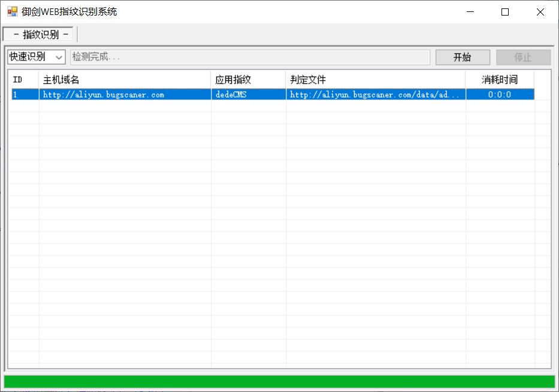Click the 开始 button
The width and height of the screenshot is (559, 392).
[x=463, y=57]
